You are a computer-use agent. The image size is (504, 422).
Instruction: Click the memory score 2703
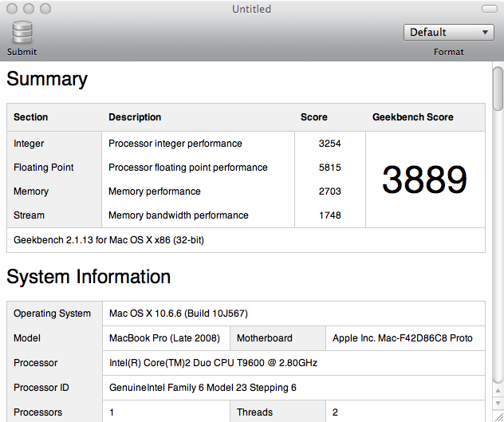pyautogui.click(x=330, y=191)
